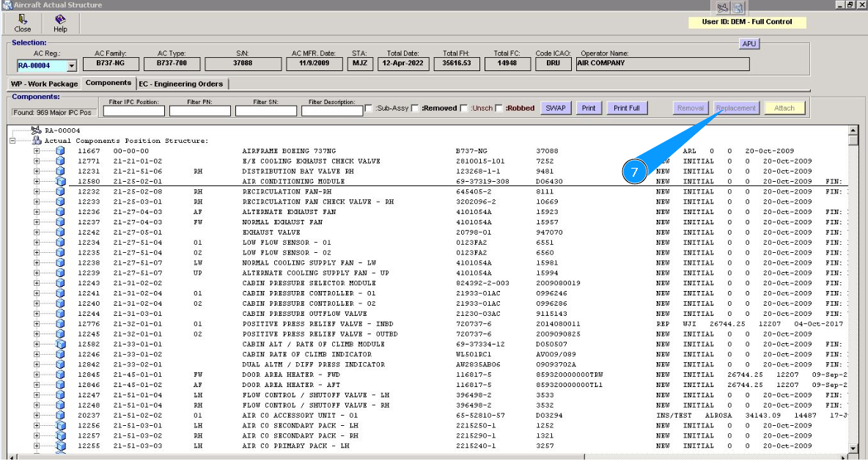Click the Print Full button
Image resolution: width=868 pixels, height=464 pixels.
click(x=627, y=108)
